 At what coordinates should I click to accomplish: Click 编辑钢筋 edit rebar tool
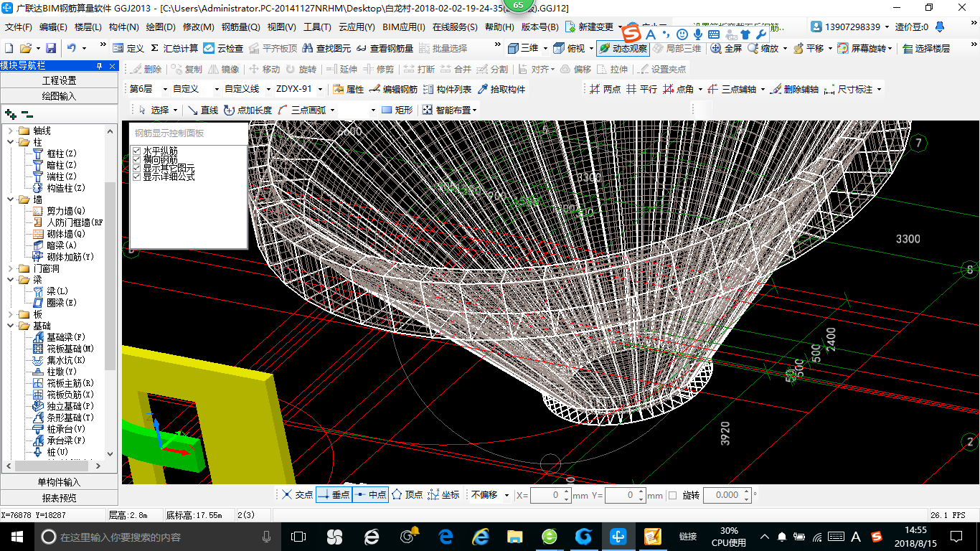394,89
